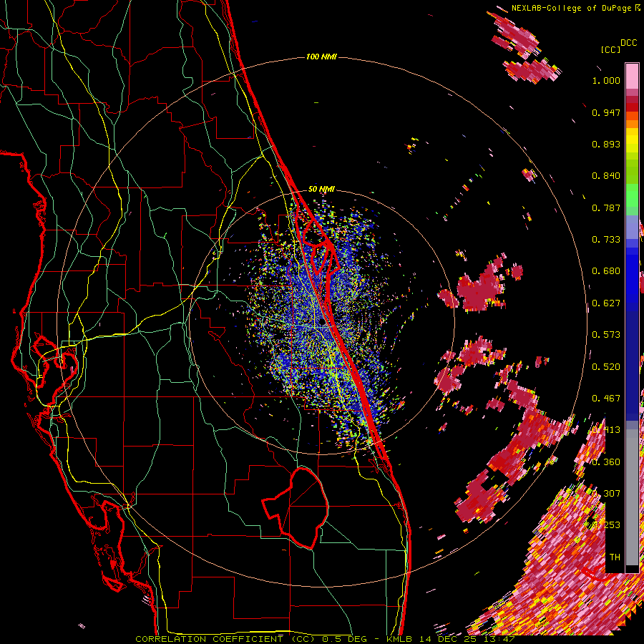This screenshot has height=644, width=644.
Task: Click the 0.840 scale value
Action: click(606, 176)
